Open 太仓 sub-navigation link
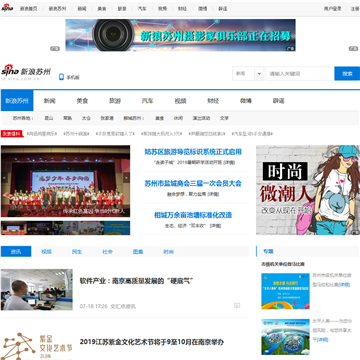Screen dimensions: 360x360 pyautogui.click(x=86, y=118)
